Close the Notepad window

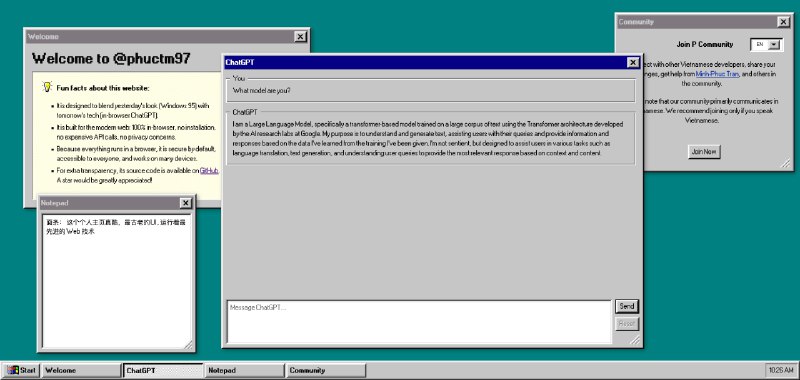(186, 203)
